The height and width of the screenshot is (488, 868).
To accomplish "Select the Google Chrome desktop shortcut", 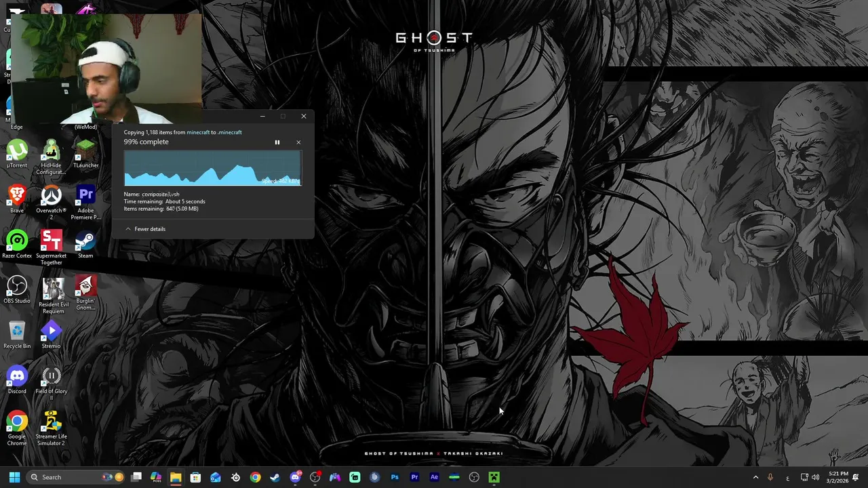I will pos(17,428).
